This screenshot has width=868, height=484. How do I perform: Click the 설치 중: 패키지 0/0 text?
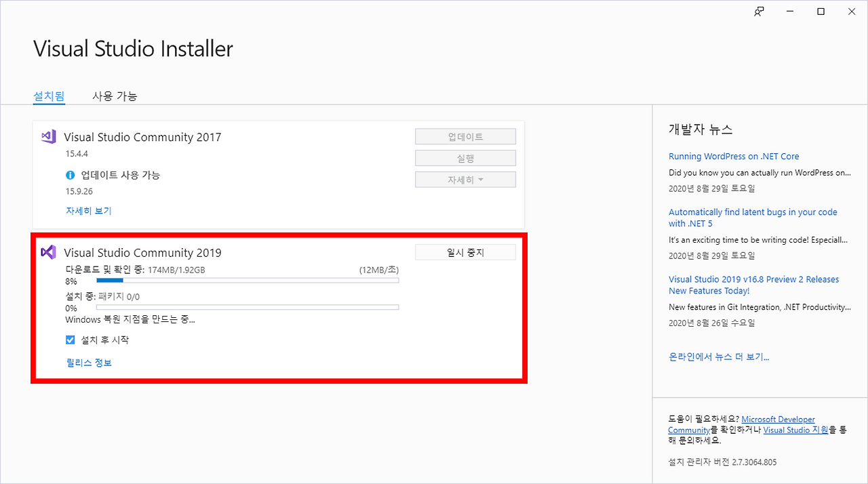pos(102,297)
